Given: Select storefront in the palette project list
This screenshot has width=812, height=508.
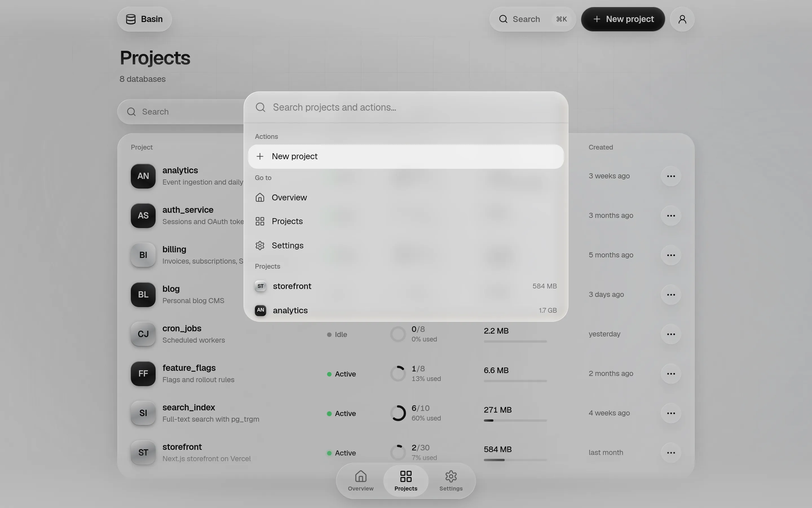Looking at the screenshot, I should pos(406,286).
